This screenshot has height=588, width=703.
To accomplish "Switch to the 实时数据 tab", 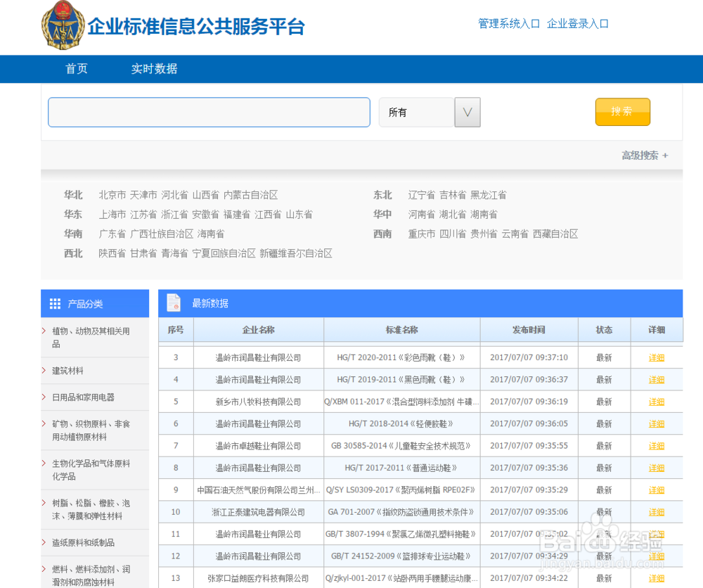I will coord(154,69).
